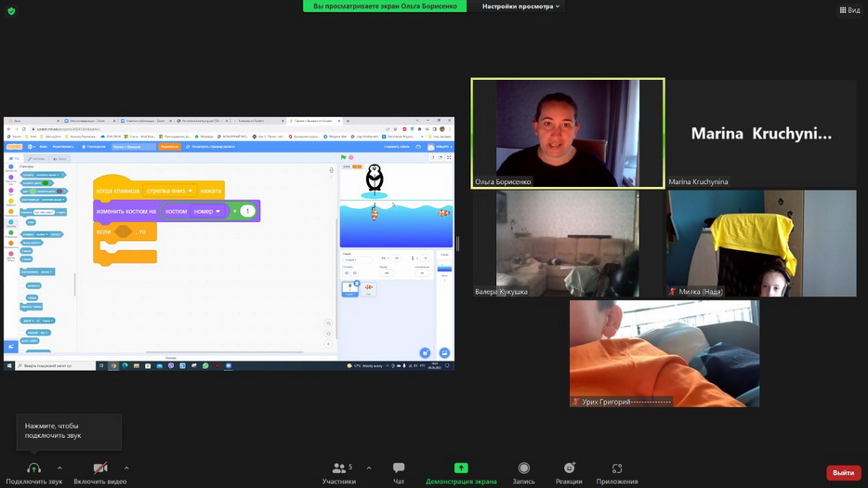Select Ольга Борисенко's video tile
Viewport: 868px width, 488px height.
pyautogui.click(x=568, y=133)
